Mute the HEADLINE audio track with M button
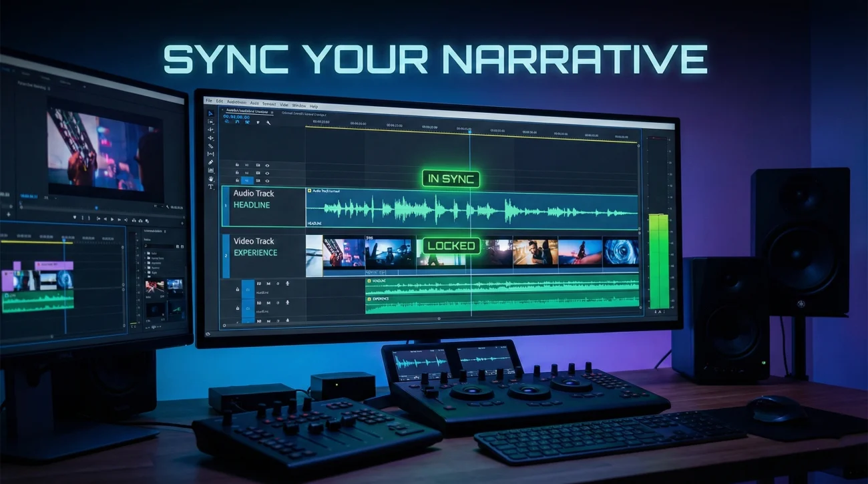 (x=268, y=284)
